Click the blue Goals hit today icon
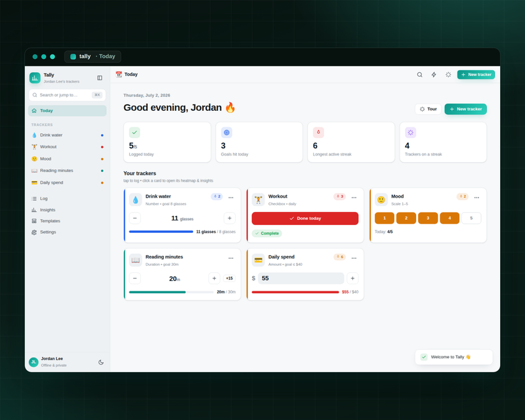Image resolution: width=525 pixels, height=420 pixels. point(226,133)
